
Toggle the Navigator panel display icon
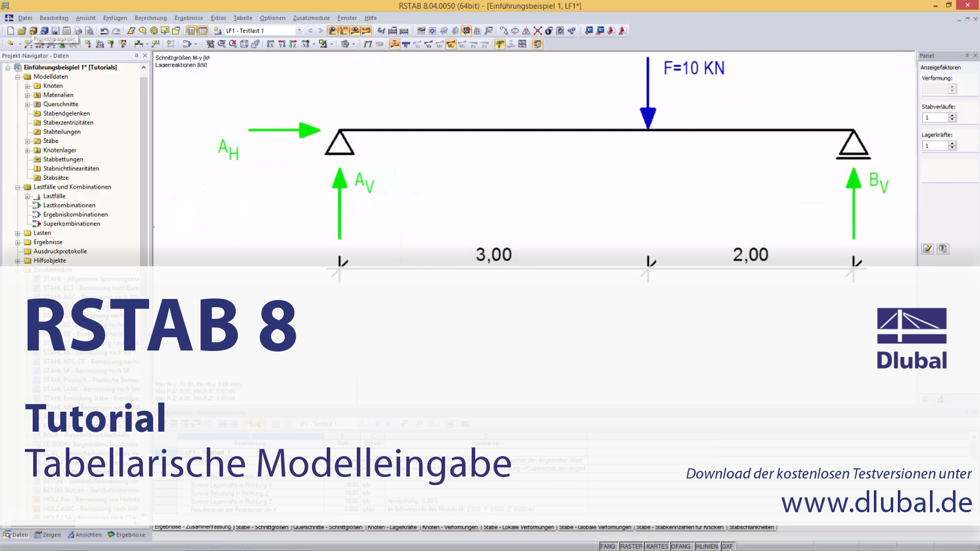[191, 31]
